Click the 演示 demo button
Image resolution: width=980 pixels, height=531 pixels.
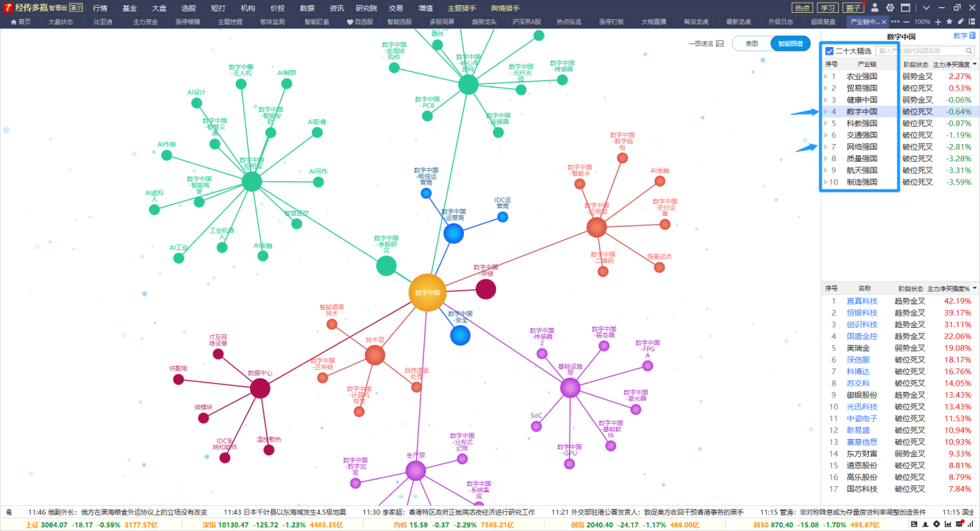click(x=76, y=8)
